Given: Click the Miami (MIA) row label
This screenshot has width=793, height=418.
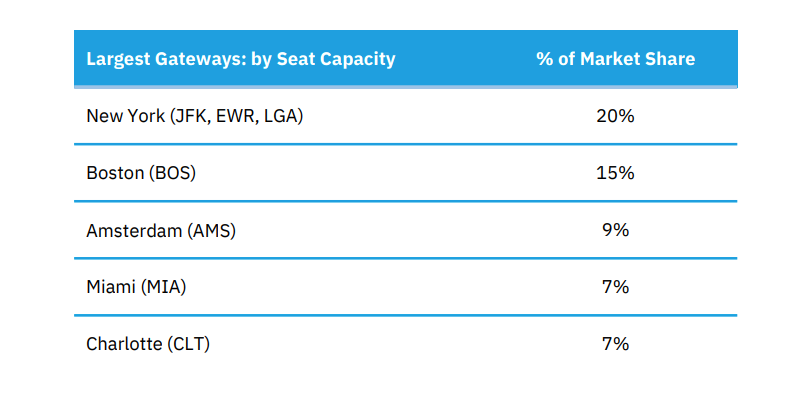Looking at the screenshot, I should [x=136, y=287].
